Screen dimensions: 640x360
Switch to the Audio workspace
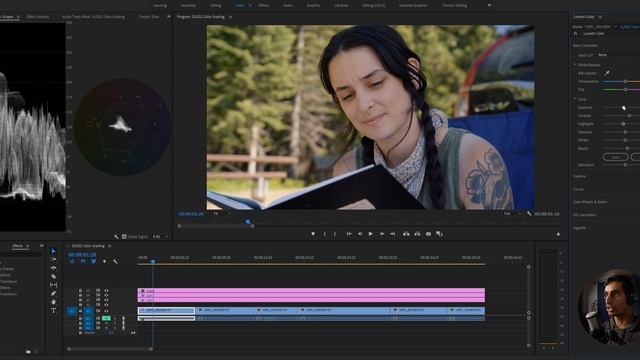click(x=288, y=5)
